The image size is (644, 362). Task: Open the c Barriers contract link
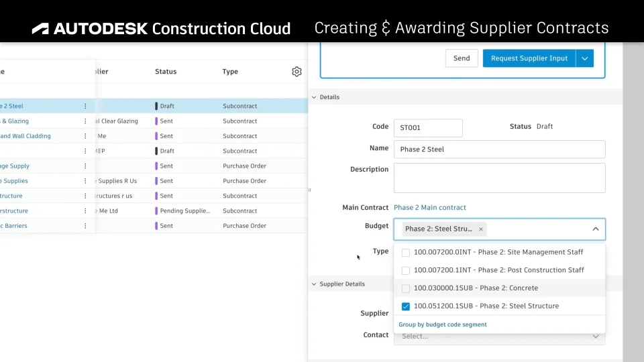point(13,226)
